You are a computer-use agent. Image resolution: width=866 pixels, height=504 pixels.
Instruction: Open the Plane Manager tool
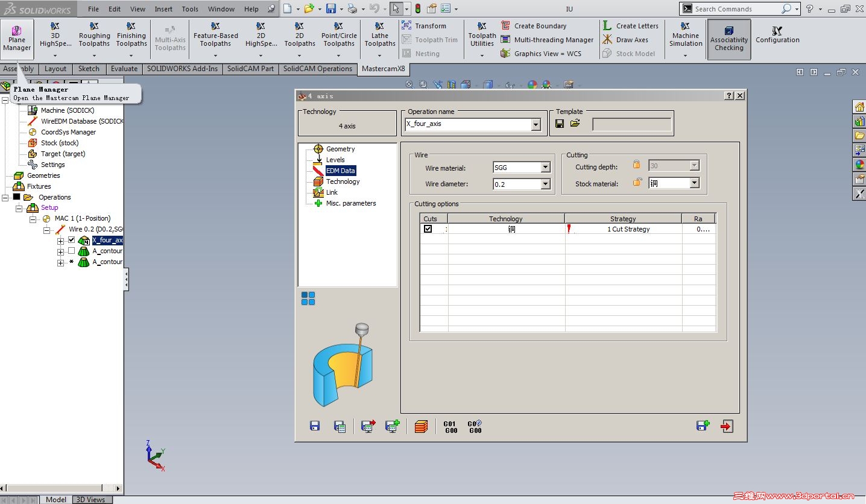(x=17, y=39)
